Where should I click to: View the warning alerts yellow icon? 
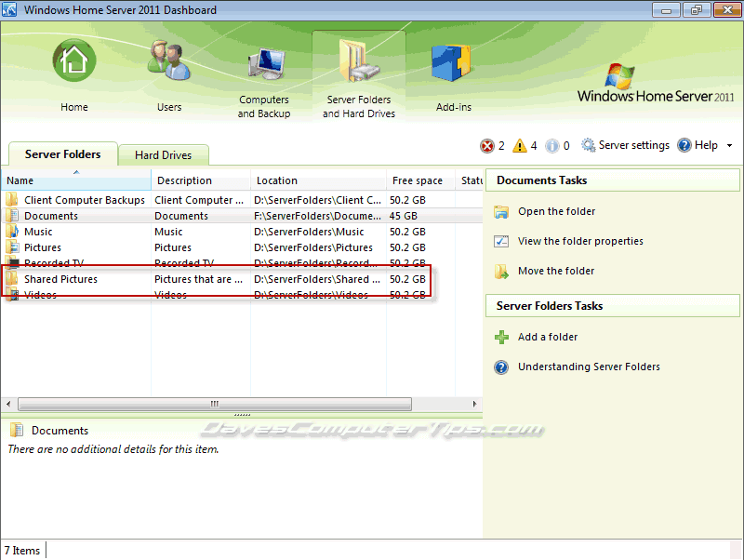(x=520, y=146)
